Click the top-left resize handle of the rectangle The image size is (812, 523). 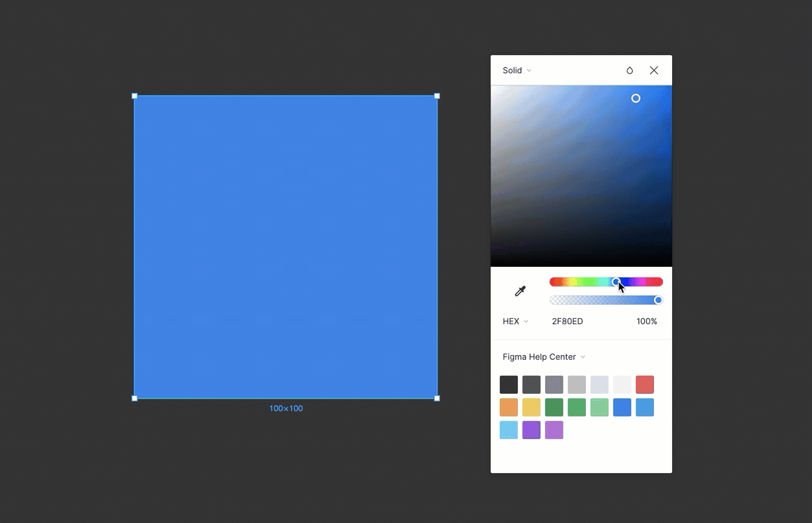pos(135,96)
